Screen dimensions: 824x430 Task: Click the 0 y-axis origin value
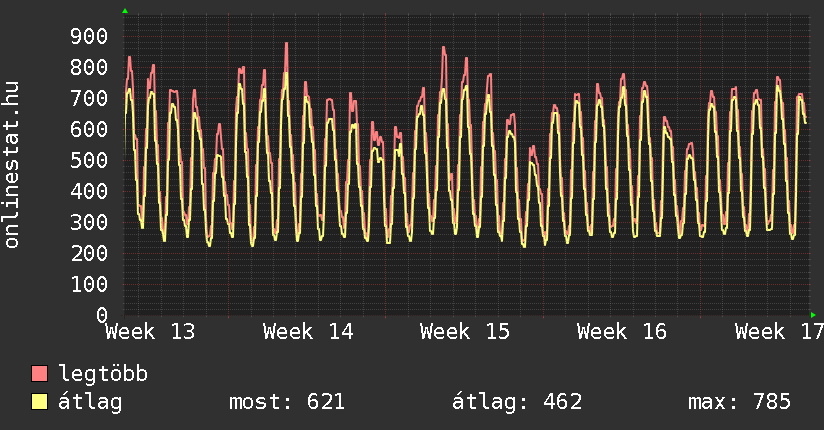pyautogui.click(x=101, y=315)
